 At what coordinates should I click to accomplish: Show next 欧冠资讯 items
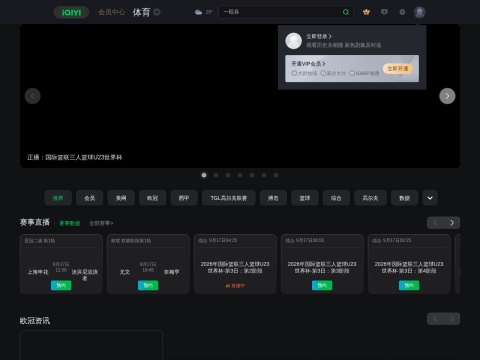(x=452, y=319)
